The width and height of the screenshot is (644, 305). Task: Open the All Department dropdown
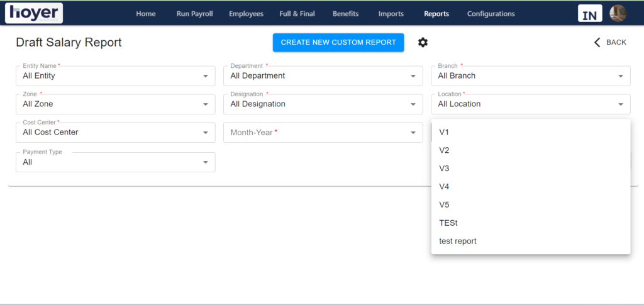(x=323, y=76)
